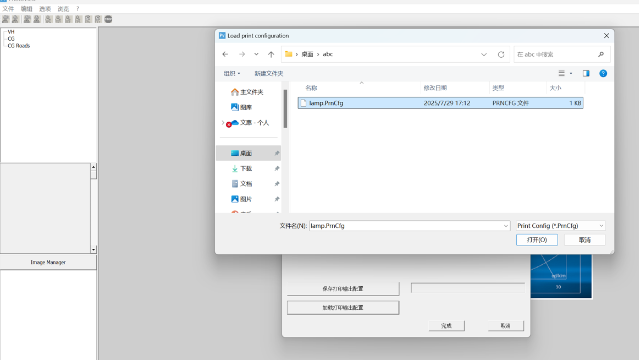Click the folder icon in the address bar

[x=289, y=54]
